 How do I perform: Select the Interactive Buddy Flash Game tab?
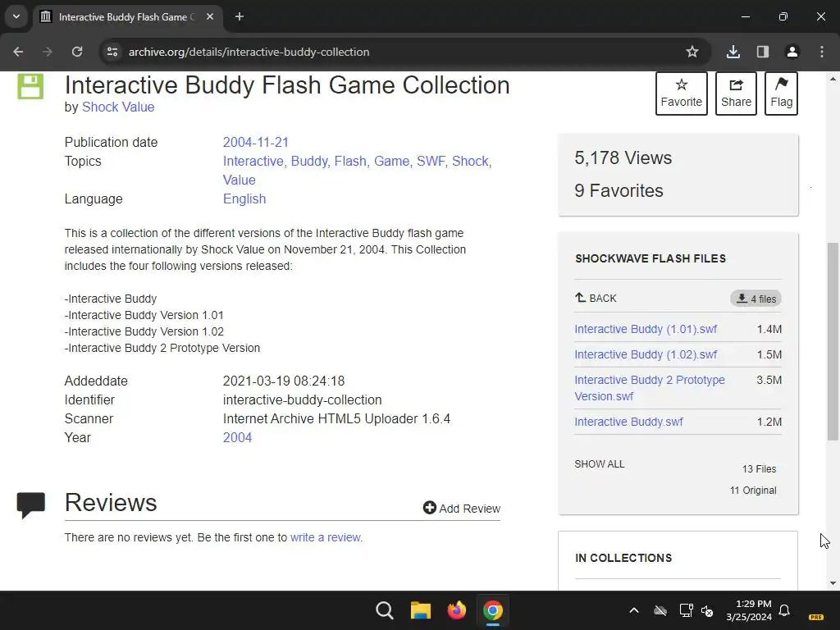127,16
